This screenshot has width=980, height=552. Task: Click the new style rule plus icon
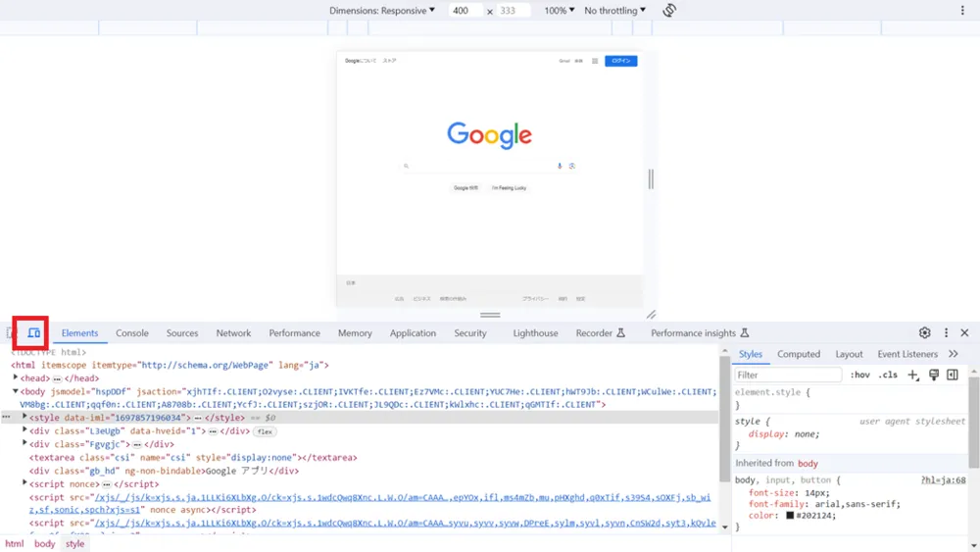tap(913, 376)
